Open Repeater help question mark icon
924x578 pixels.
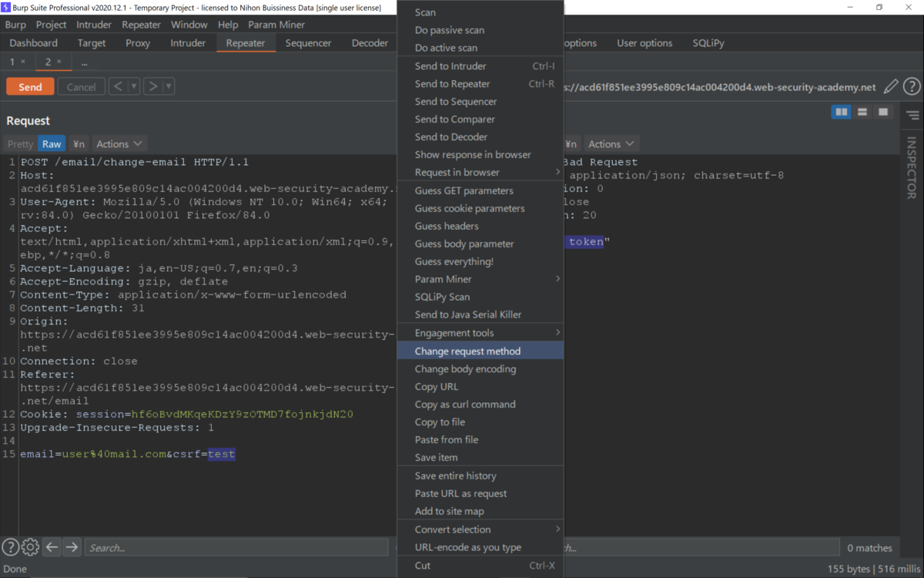[x=912, y=87]
